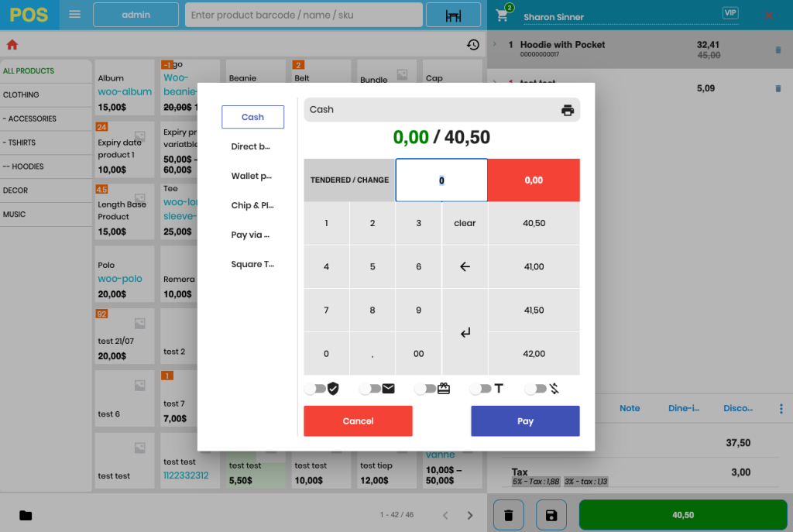Expand the Hoodie with Pocket cart row
This screenshot has width=793, height=532.
(495, 45)
